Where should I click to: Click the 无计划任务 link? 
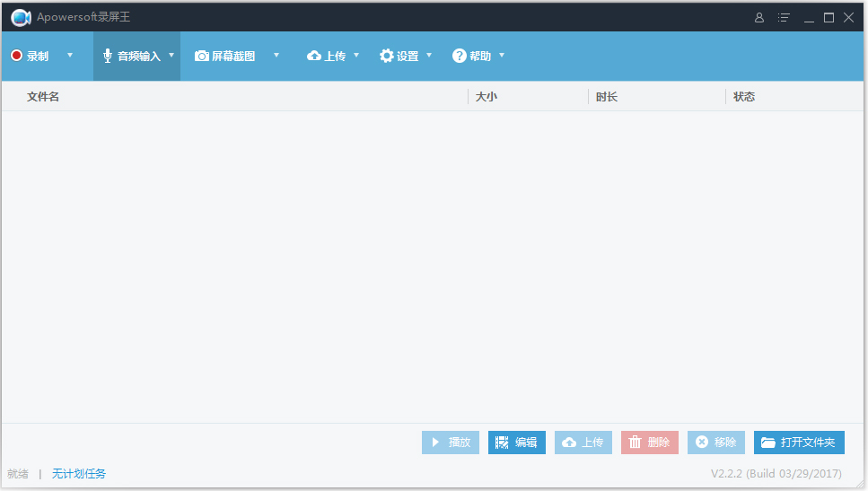click(x=79, y=473)
